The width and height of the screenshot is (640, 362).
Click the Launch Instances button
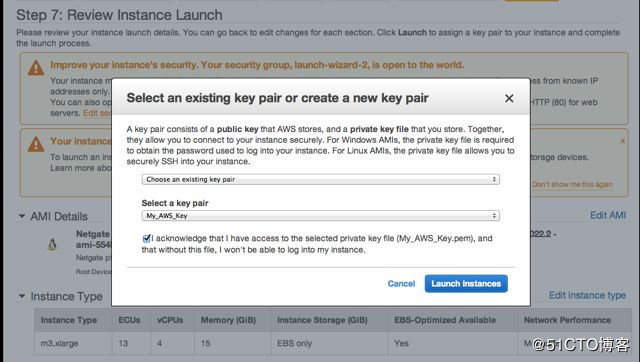pos(466,284)
